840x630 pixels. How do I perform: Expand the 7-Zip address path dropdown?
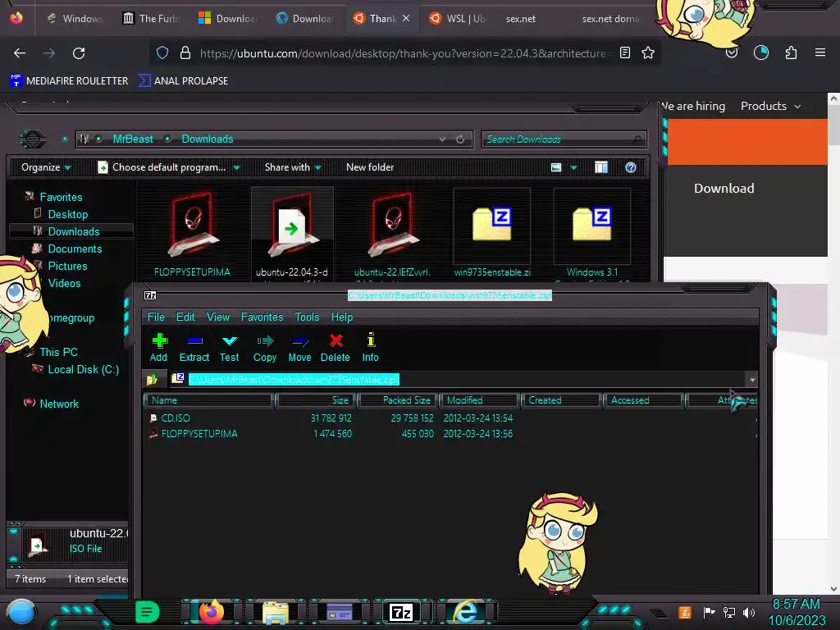(x=752, y=379)
